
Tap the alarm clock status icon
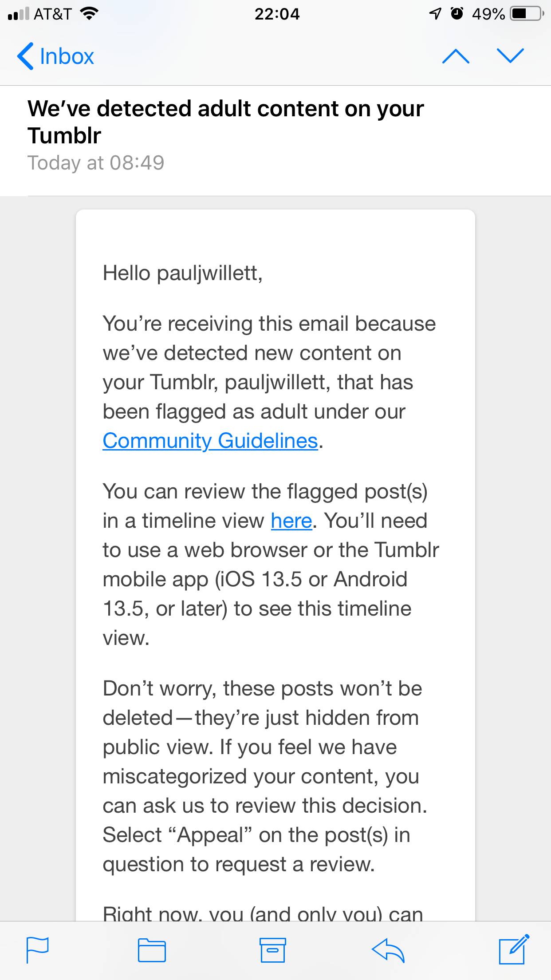pos(457,14)
